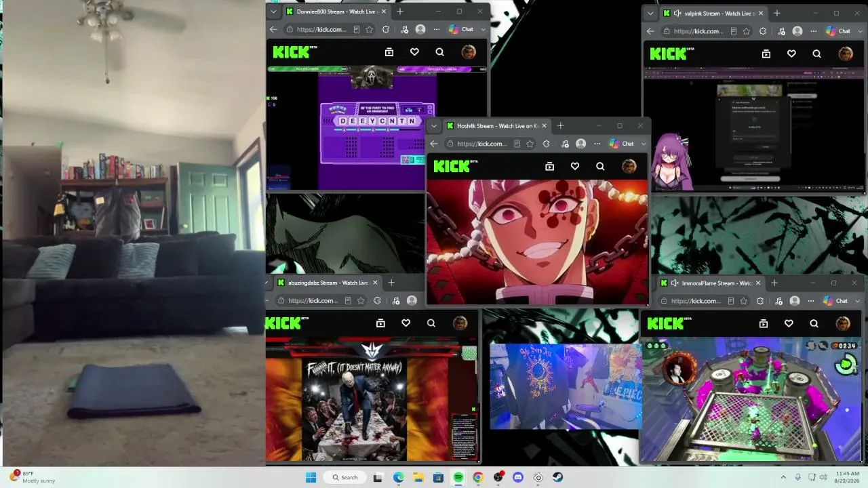Viewport: 868px width, 488px height.
Task: Open Copilot Chat in Donniee800 window
Action: (x=461, y=30)
